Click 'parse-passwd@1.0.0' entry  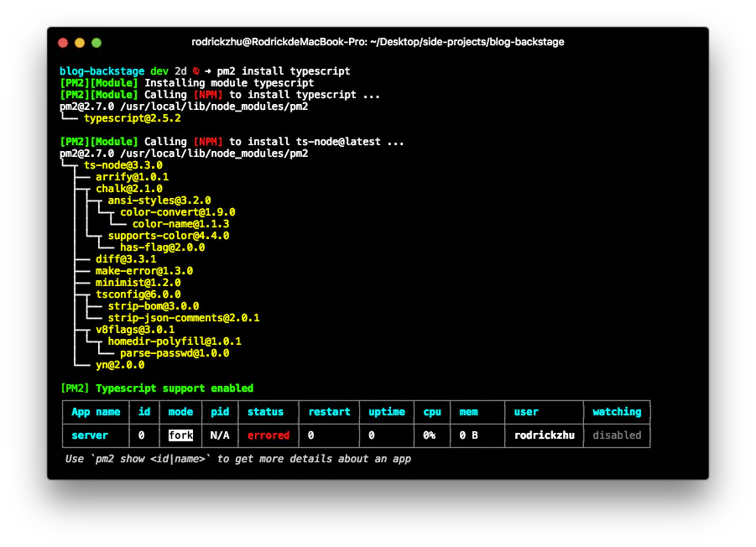(x=175, y=354)
